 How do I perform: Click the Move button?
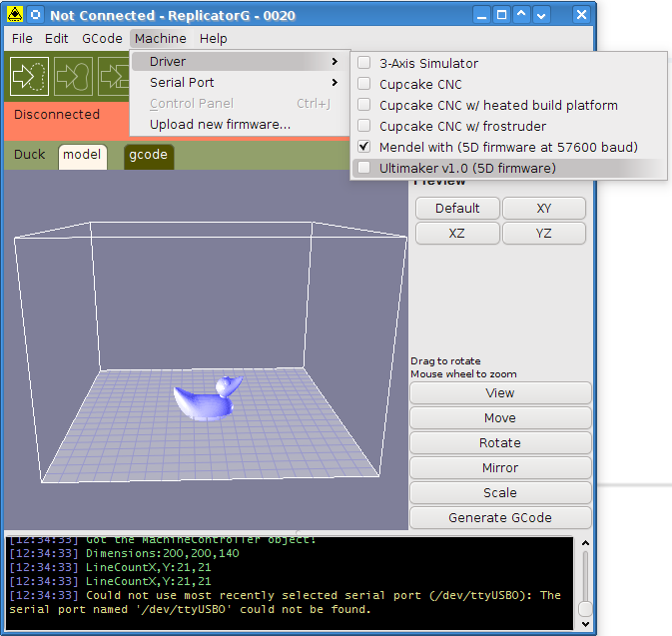[x=500, y=418]
